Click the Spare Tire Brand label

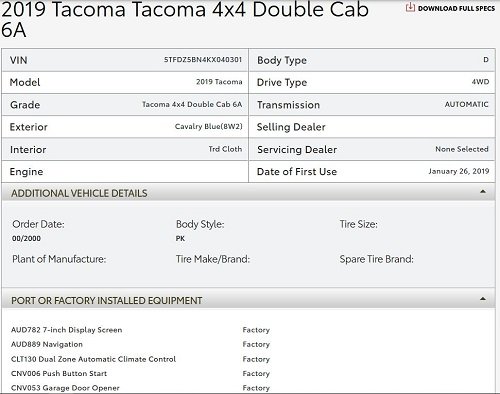376,259
